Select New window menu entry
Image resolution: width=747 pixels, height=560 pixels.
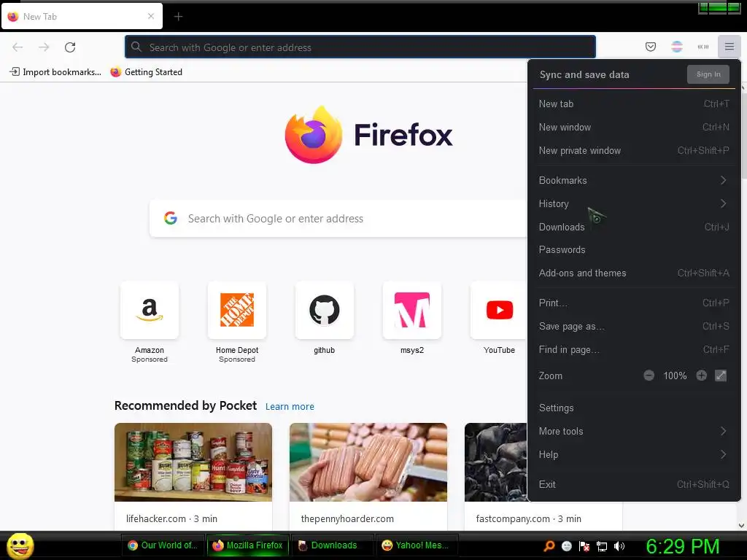pos(634,127)
